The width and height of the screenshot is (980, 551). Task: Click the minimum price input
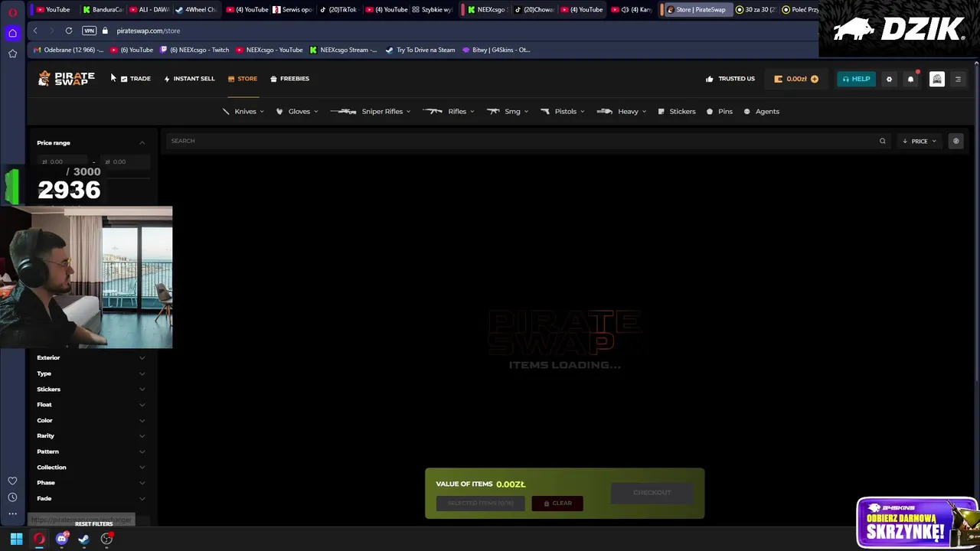pyautogui.click(x=64, y=162)
